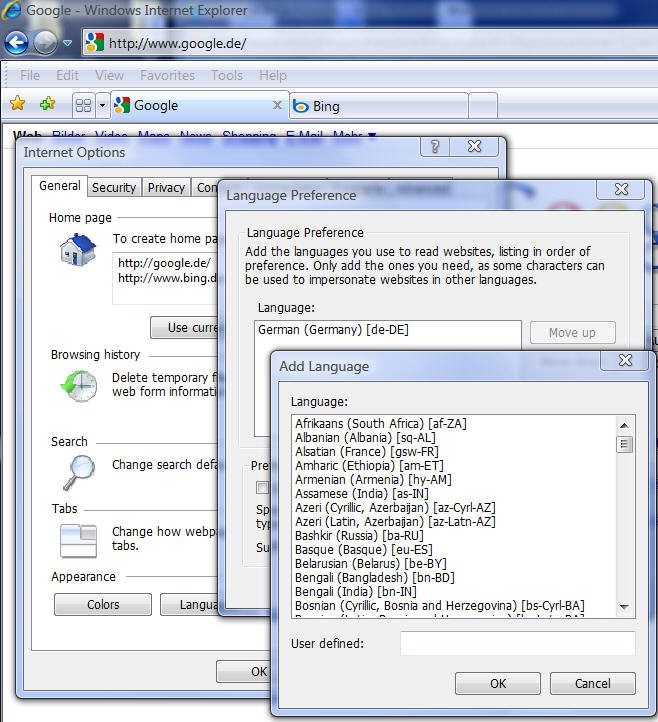Close the Internet Options dialog
658x722 pixels.
[x=474, y=147]
